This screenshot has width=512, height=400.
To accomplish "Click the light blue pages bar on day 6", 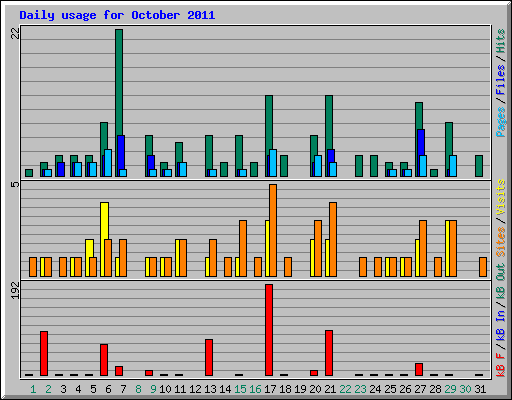I will (x=108, y=163).
